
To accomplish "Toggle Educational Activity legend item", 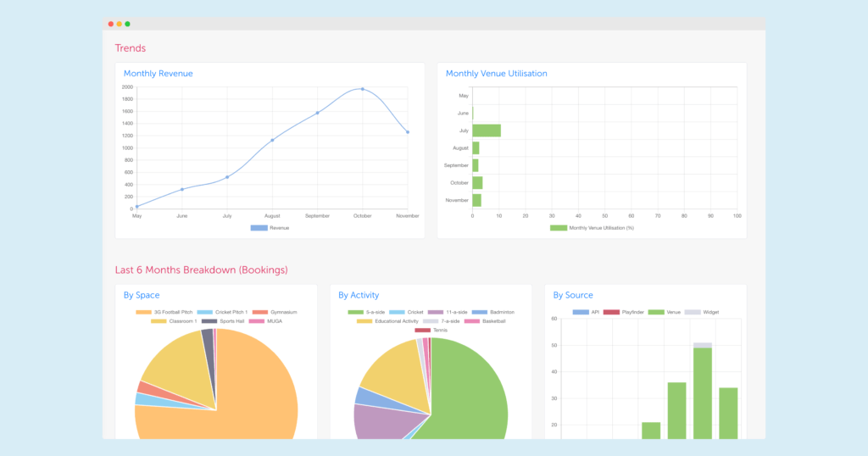I will 387,321.
